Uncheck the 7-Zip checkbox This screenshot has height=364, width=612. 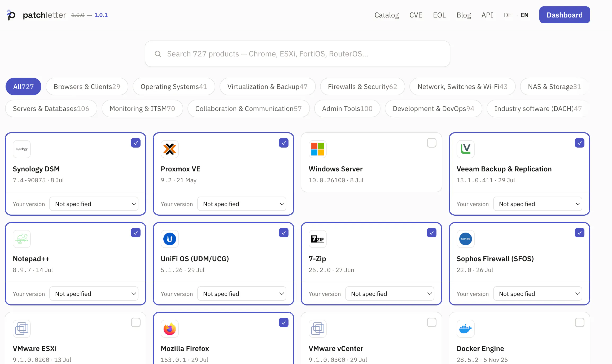(x=432, y=233)
